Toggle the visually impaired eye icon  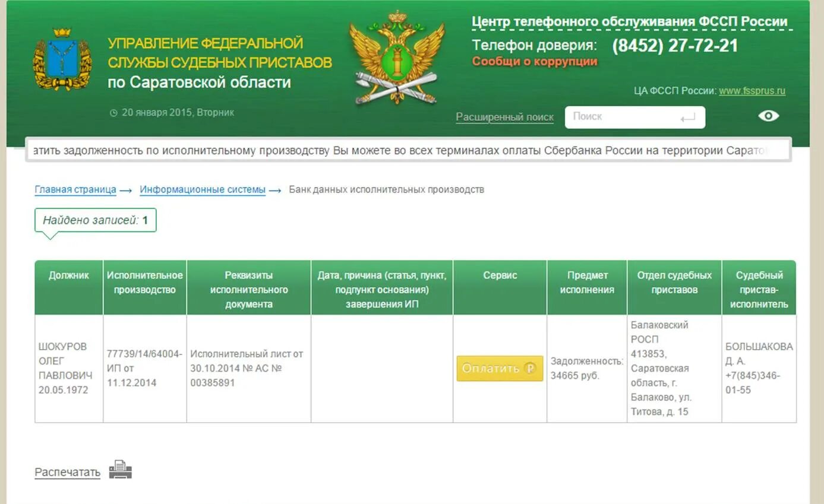click(769, 116)
